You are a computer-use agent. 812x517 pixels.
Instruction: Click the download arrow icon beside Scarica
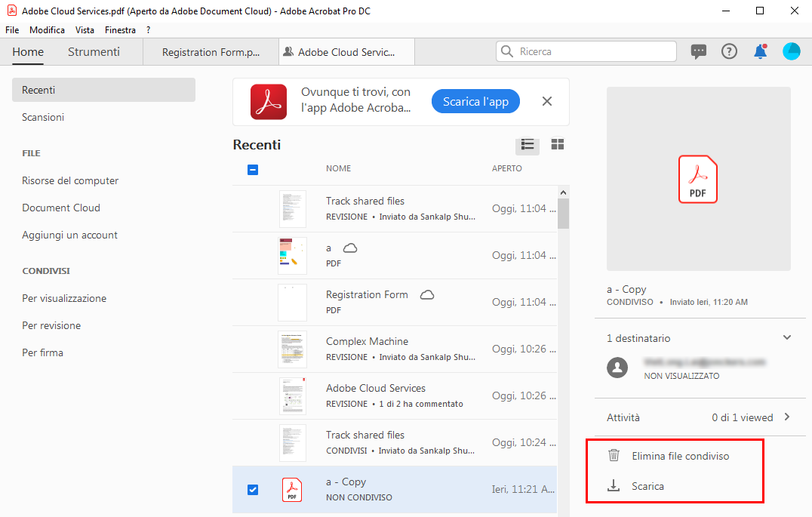(x=614, y=485)
